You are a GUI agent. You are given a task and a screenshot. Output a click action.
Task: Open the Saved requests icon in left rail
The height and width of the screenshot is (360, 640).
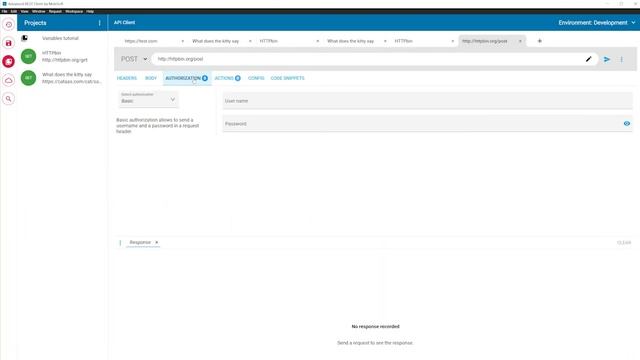[9, 43]
